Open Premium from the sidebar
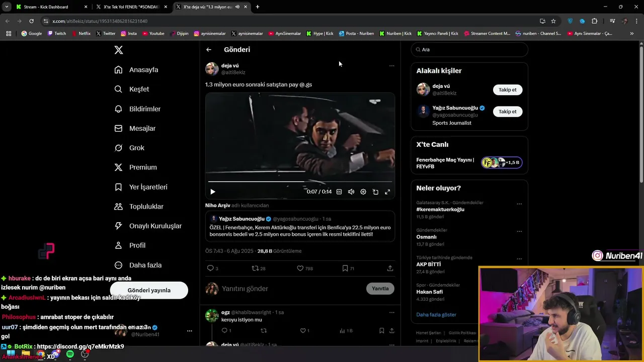This screenshot has width=644, height=362. point(135,167)
